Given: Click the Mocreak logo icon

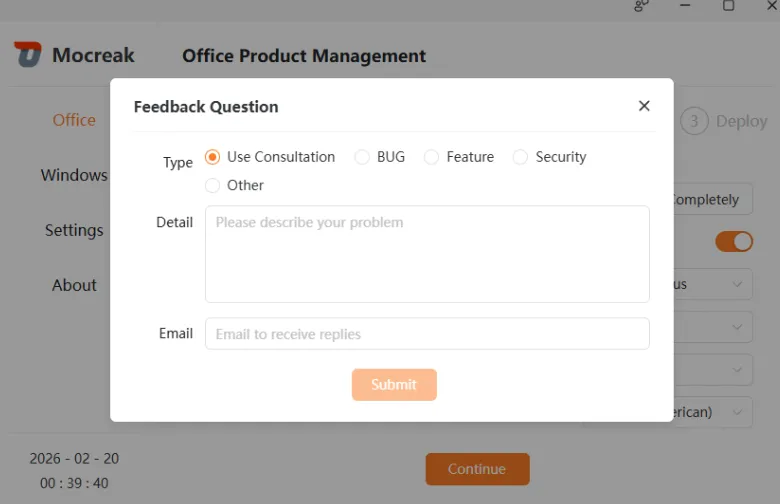Looking at the screenshot, I should pos(27,54).
